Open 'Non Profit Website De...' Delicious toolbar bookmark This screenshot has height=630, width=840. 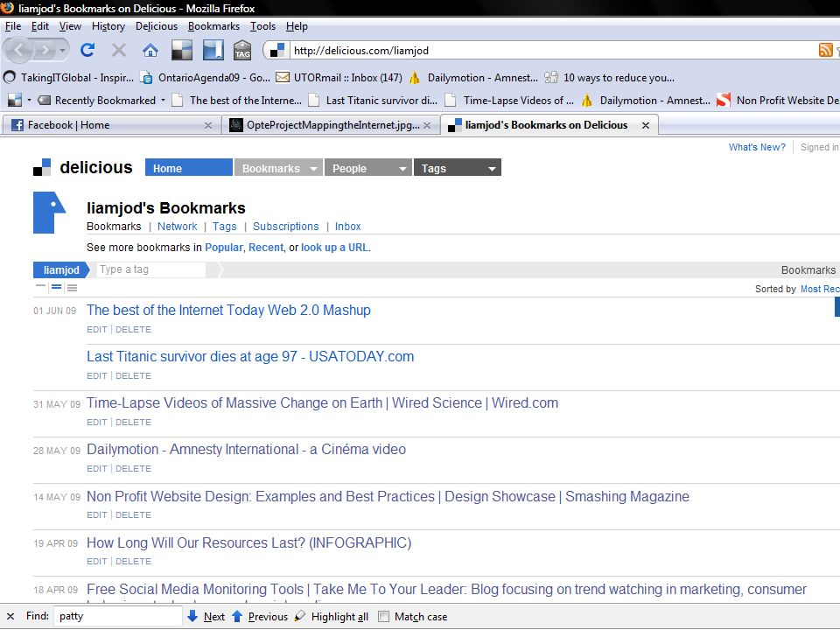click(x=778, y=100)
